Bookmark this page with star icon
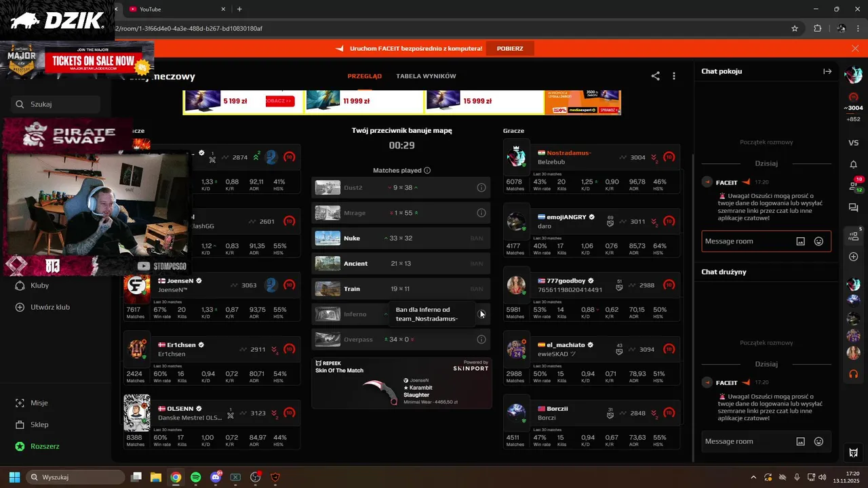The height and width of the screenshot is (488, 868). coord(795,28)
